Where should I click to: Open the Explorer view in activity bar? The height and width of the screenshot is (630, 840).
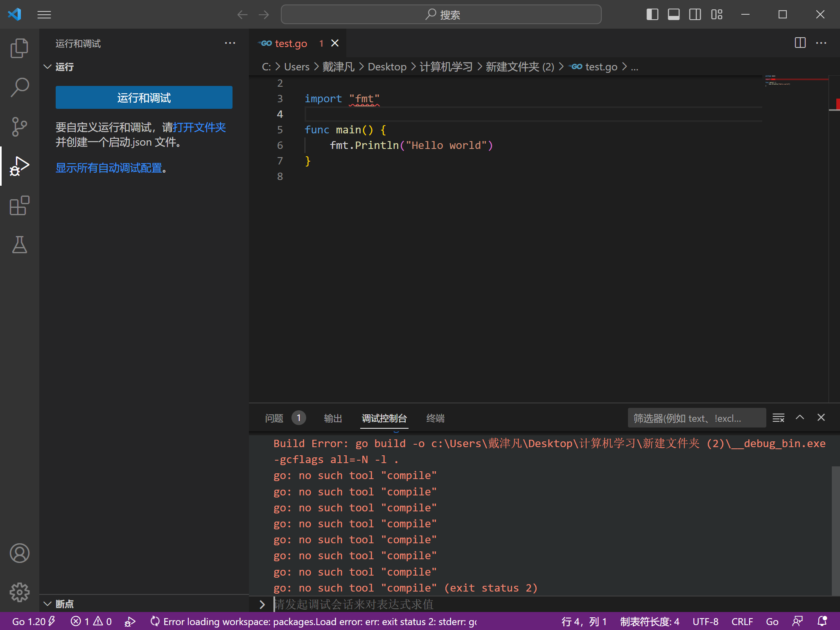19,48
